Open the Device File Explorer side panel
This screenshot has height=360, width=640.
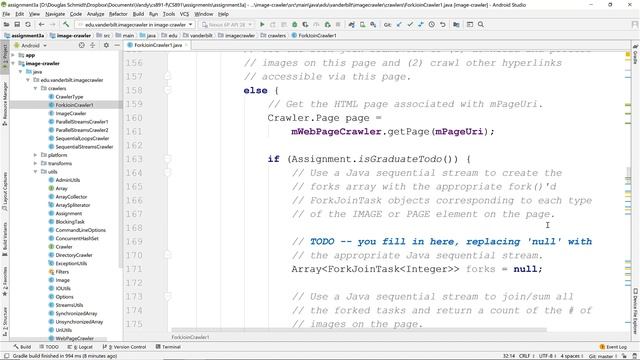tap(636, 311)
